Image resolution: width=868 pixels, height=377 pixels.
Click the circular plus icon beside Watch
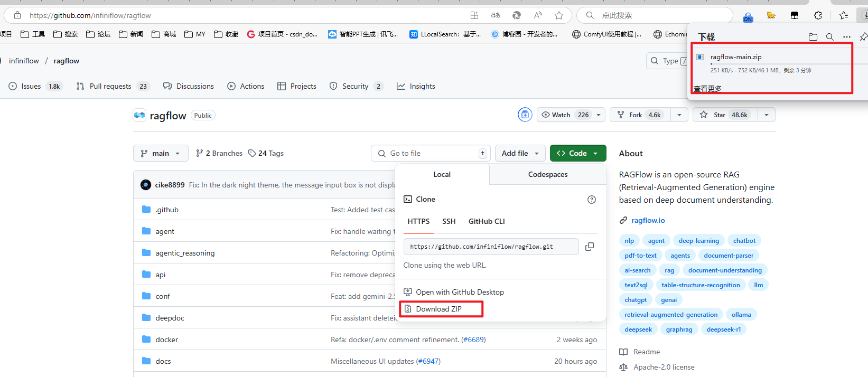pyautogui.click(x=525, y=115)
